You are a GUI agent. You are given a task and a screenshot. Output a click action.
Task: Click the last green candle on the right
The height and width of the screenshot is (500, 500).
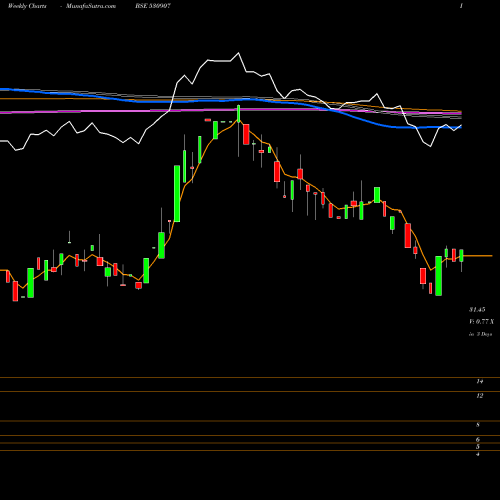click(x=461, y=256)
